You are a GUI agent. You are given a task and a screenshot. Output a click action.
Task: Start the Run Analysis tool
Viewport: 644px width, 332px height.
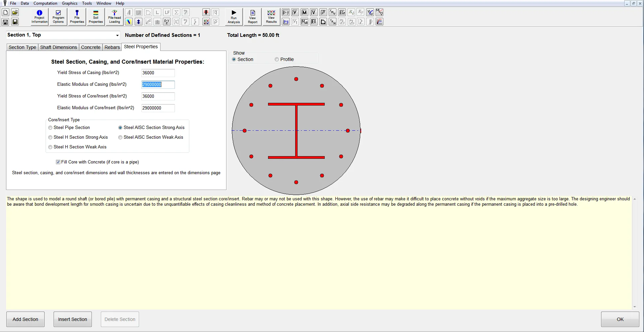234,17
